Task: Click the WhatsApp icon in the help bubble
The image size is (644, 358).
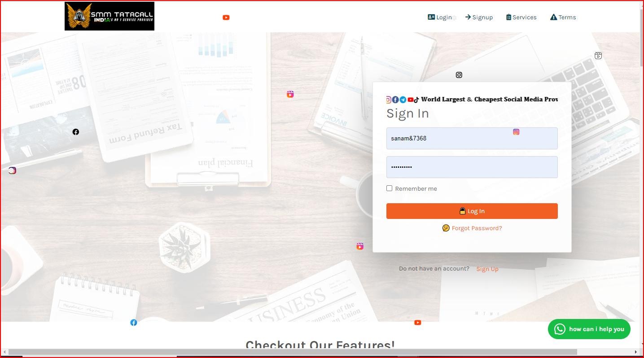Action: [560, 329]
